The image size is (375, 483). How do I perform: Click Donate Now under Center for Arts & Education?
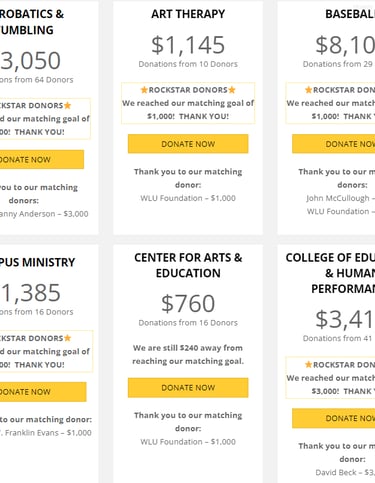tap(188, 387)
